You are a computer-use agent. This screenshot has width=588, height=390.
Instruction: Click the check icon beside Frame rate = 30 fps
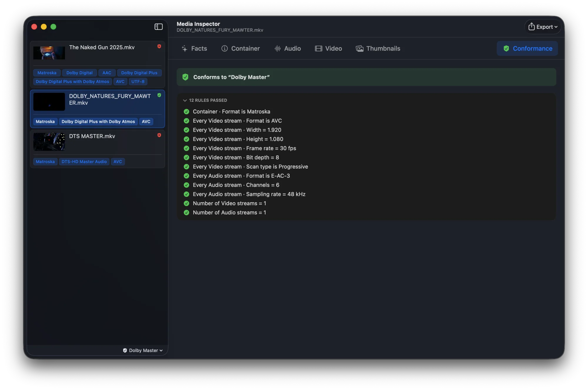click(186, 148)
